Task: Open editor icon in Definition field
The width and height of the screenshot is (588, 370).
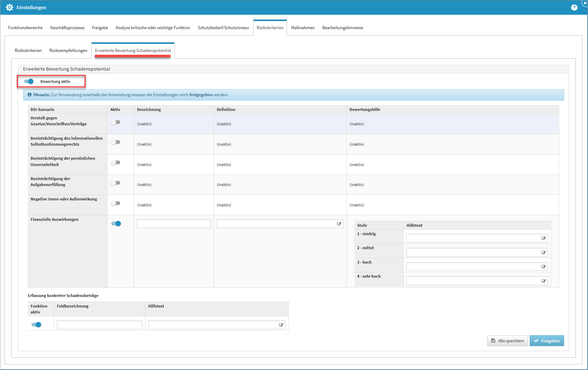Action: 339,224
